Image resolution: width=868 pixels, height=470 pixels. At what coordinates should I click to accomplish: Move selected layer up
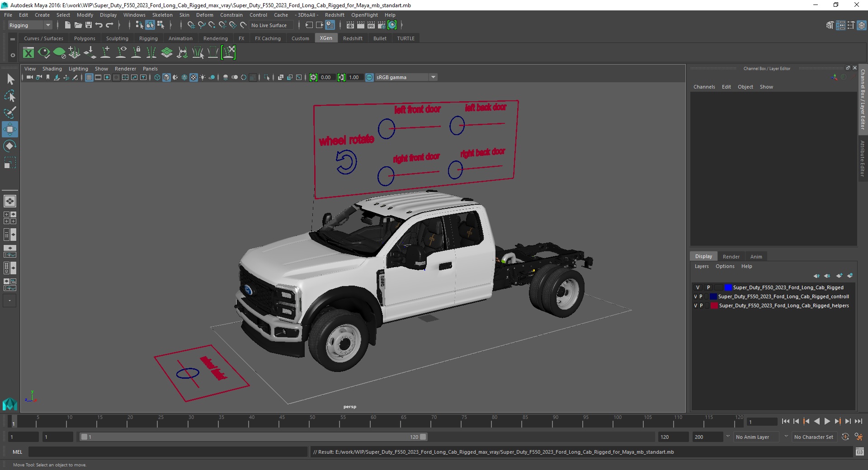tap(816, 276)
